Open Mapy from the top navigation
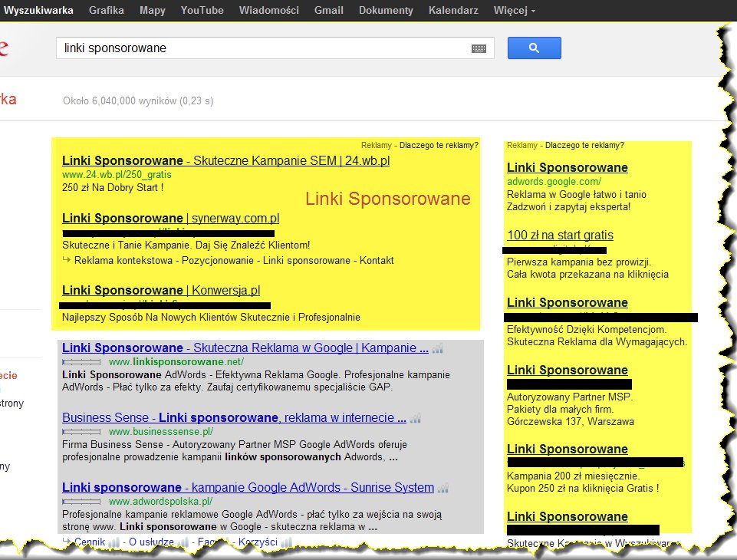737x560 pixels. (153, 10)
